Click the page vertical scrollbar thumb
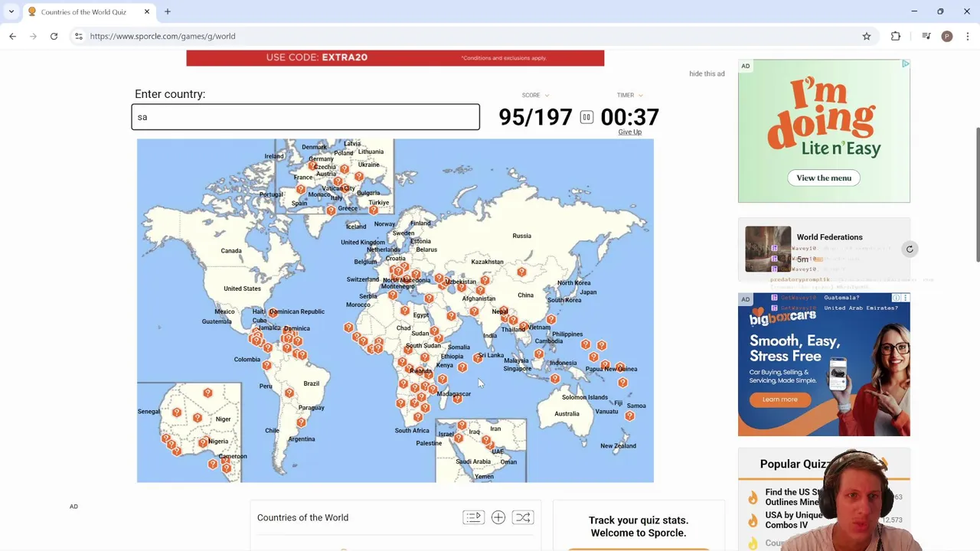 pyautogui.click(x=977, y=195)
